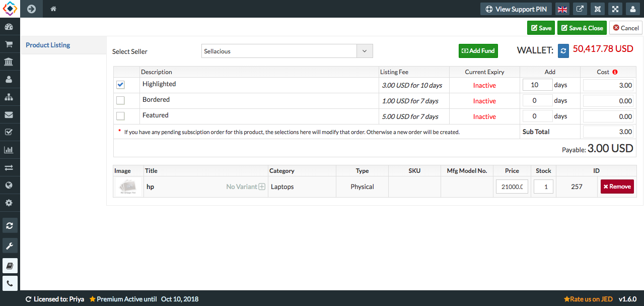
Task: Add a variant with the plus icon beside No Variant
Action: (262, 187)
